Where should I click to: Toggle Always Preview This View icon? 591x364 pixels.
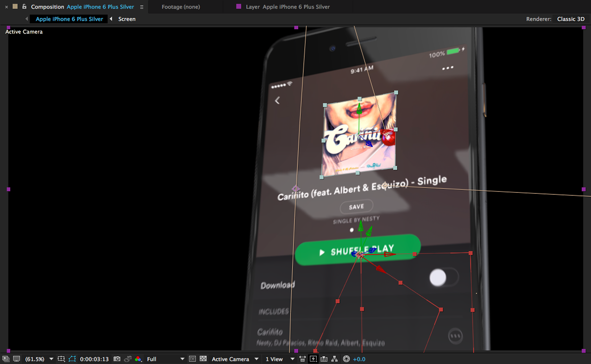click(5, 359)
